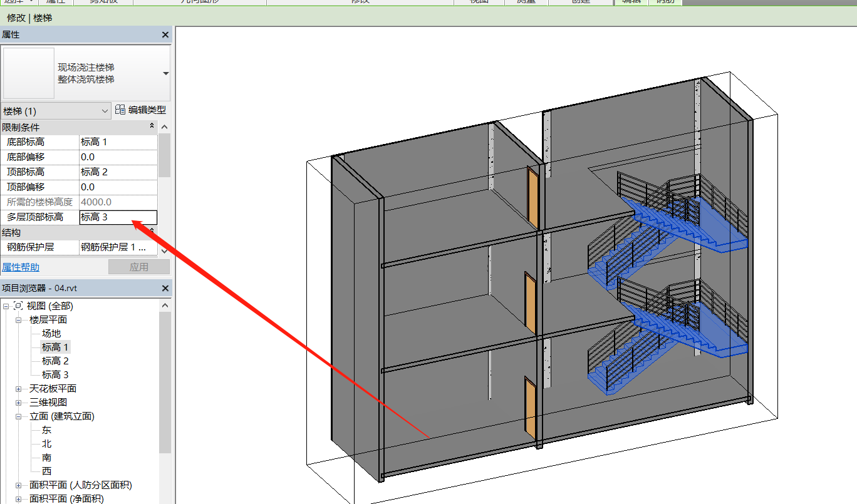Viewport: 857px width, 504px height.
Task: Expand the 三维视图 tree node
Action: pyautogui.click(x=18, y=403)
